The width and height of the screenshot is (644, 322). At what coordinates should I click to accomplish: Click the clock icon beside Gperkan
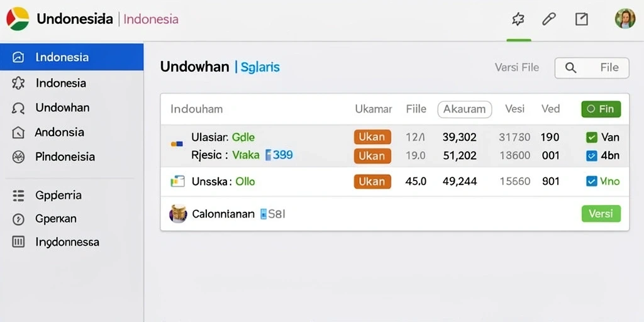point(18,219)
